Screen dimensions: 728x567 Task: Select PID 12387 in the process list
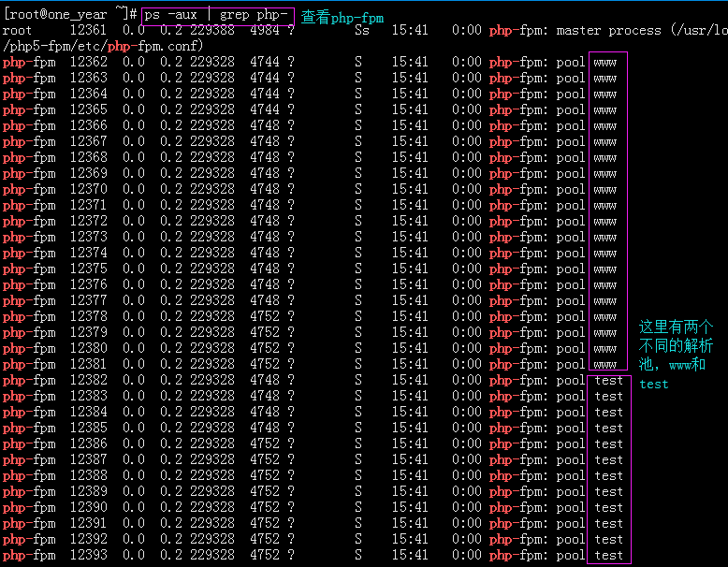(88, 459)
